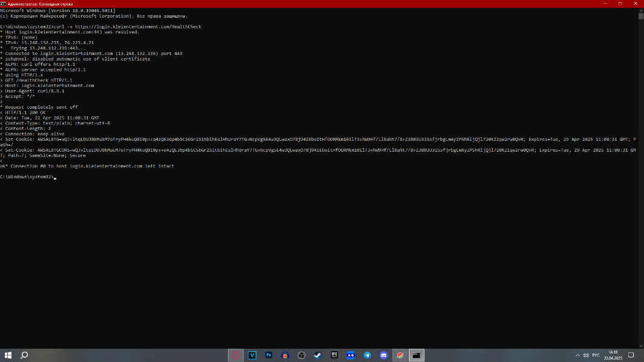
Task: Open Epic Games Launcher taskbar icon
Action: pos(334,355)
